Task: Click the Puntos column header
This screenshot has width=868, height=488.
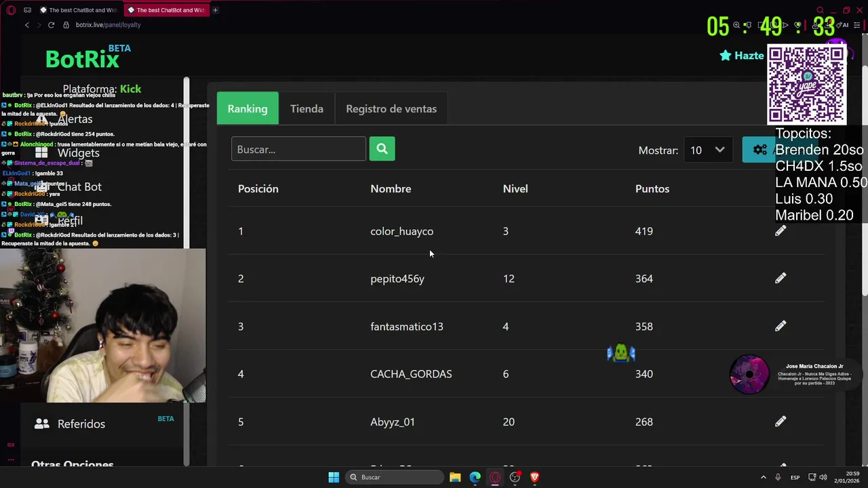Action: coord(652,188)
